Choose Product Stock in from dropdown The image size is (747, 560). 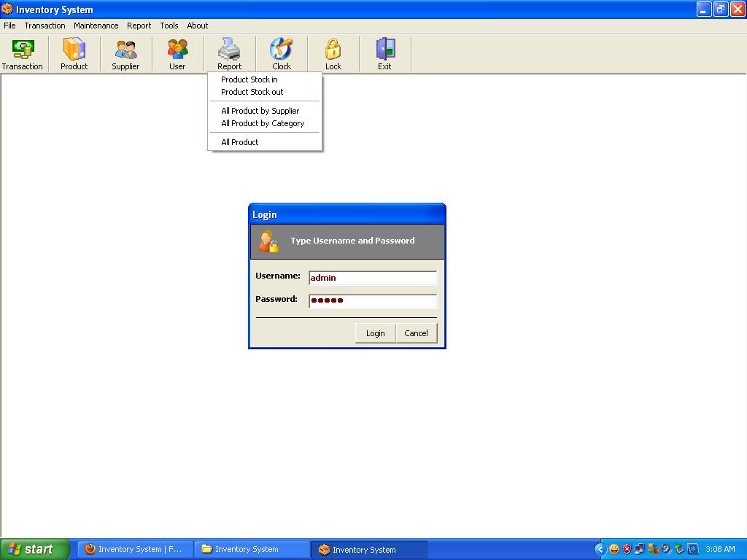[x=249, y=79]
